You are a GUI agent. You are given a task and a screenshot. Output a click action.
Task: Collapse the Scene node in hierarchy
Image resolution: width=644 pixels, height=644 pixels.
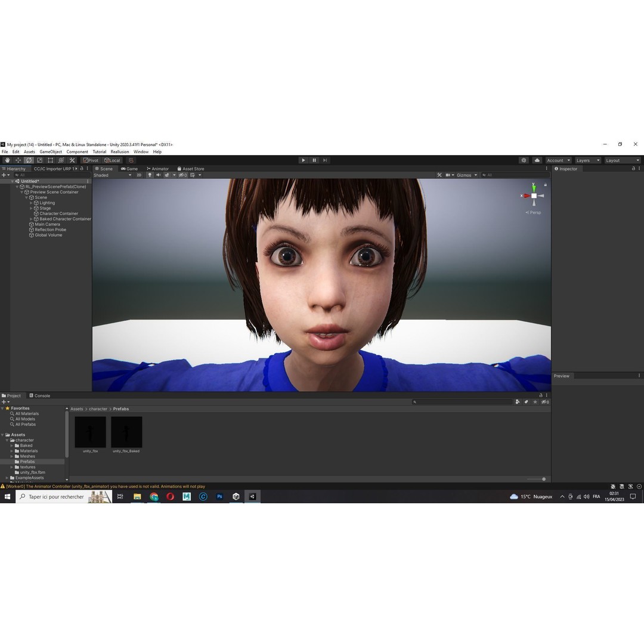(26, 197)
